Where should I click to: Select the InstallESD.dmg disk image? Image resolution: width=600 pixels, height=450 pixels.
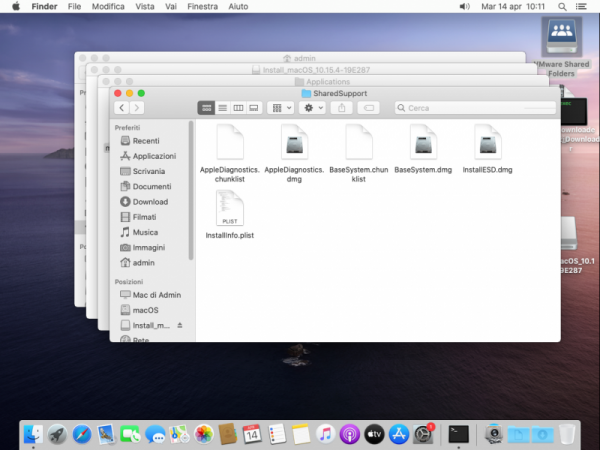click(x=488, y=148)
